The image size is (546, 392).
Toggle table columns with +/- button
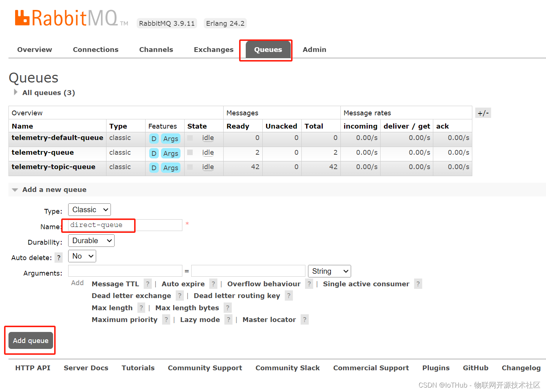click(483, 113)
